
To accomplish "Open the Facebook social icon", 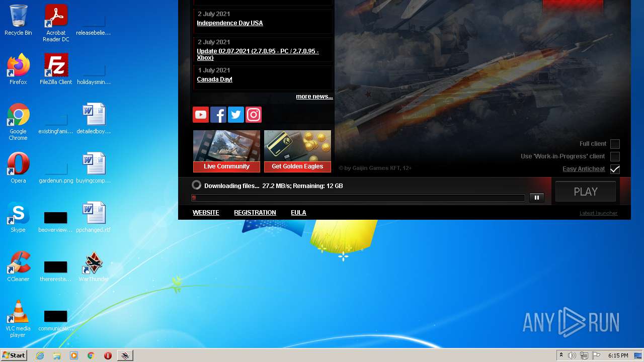I will point(218,115).
